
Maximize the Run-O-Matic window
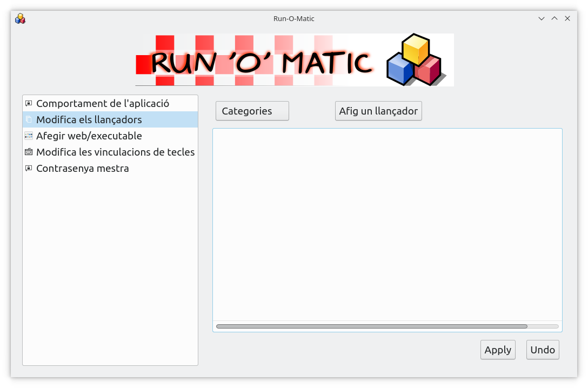click(x=554, y=18)
